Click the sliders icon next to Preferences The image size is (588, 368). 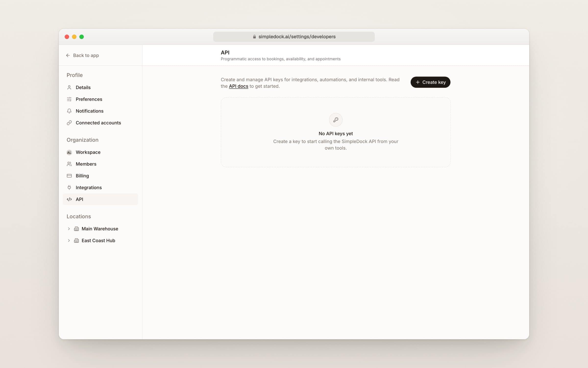pyautogui.click(x=69, y=99)
